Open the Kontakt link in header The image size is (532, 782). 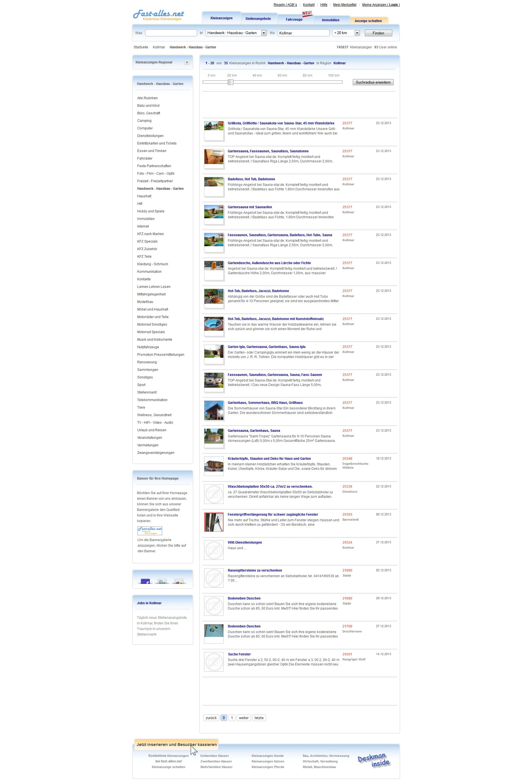click(x=309, y=5)
